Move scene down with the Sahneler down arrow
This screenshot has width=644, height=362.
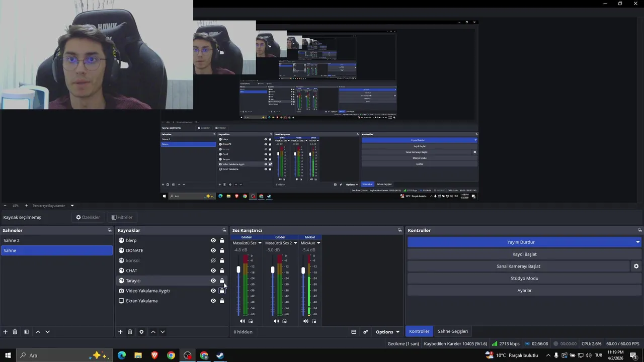pos(48,332)
